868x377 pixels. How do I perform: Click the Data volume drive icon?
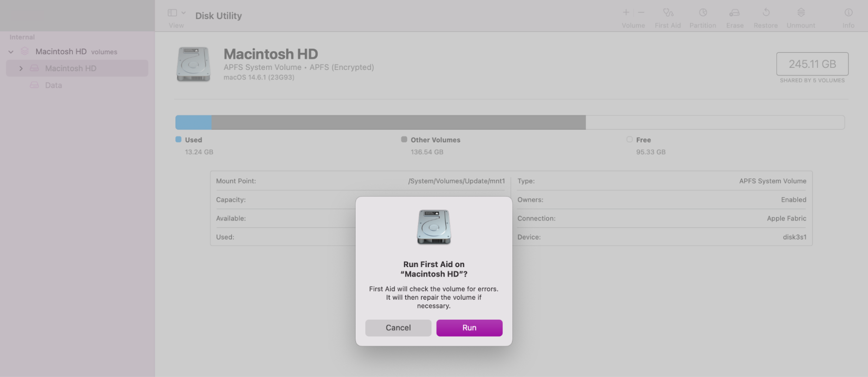pyautogui.click(x=34, y=85)
